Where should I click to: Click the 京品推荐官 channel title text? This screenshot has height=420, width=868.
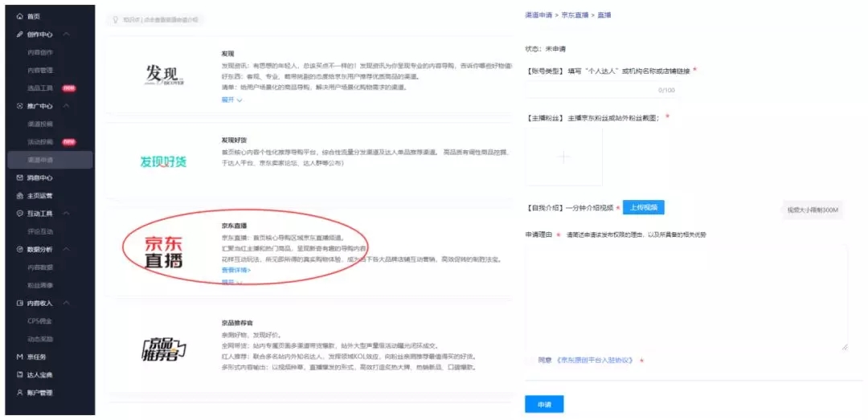[x=237, y=322]
